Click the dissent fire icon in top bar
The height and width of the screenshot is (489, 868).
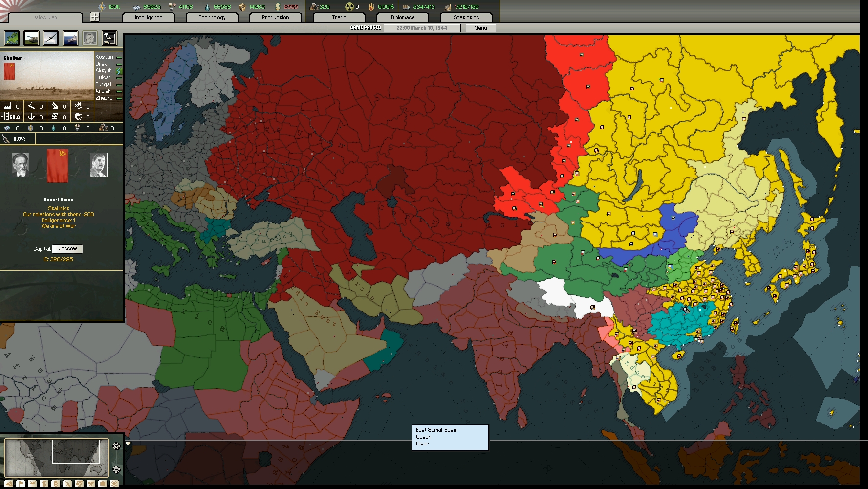click(371, 7)
